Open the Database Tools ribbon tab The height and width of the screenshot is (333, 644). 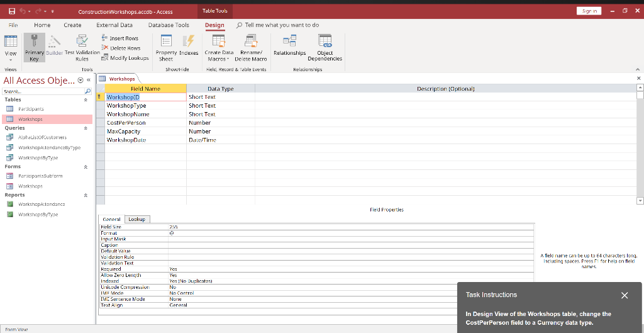point(169,25)
